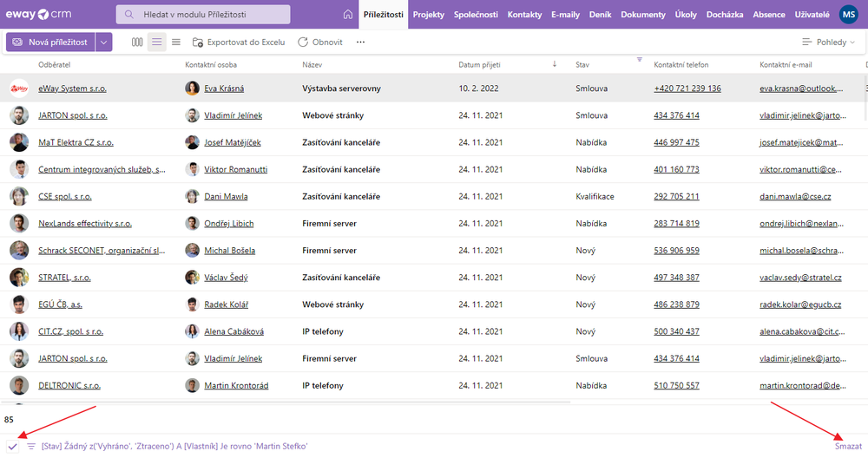
Task: Open contact Josef Matějíček
Action: (x=233, y=142)
